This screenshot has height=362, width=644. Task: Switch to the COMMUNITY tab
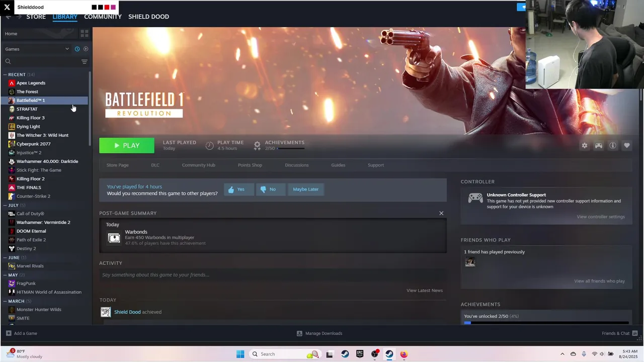[x=103, y=17]
